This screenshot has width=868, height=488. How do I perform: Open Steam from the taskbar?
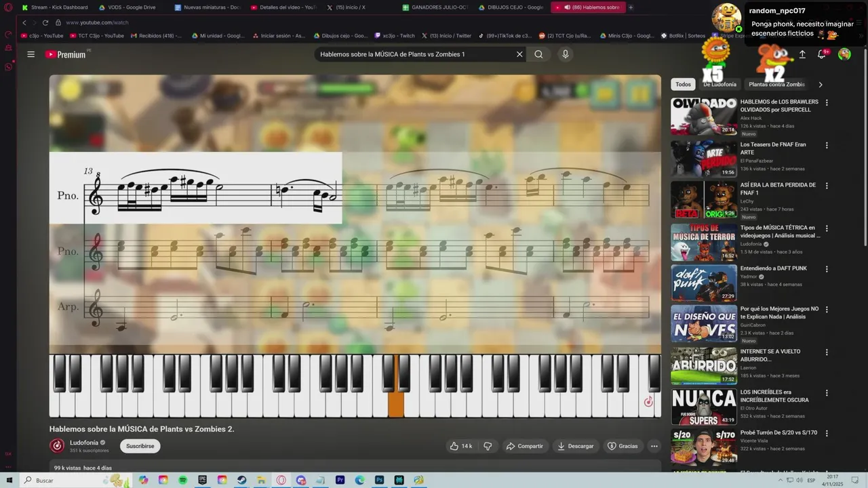coord(242,480)
